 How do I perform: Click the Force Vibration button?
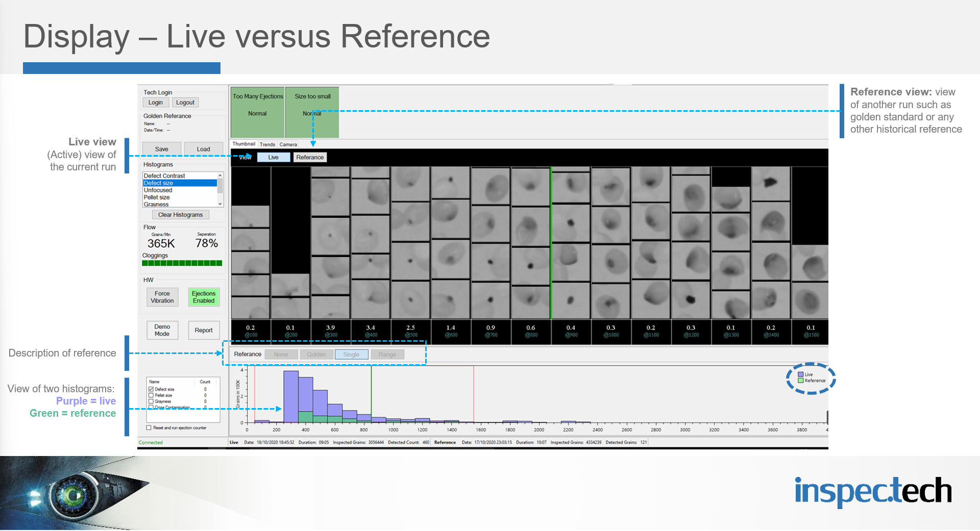[162, 297]
